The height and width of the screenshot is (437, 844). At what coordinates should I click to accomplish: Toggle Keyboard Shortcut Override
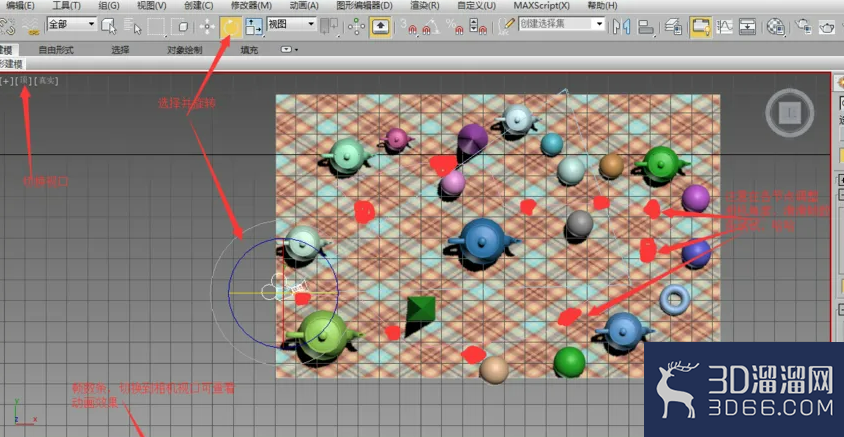381,27
